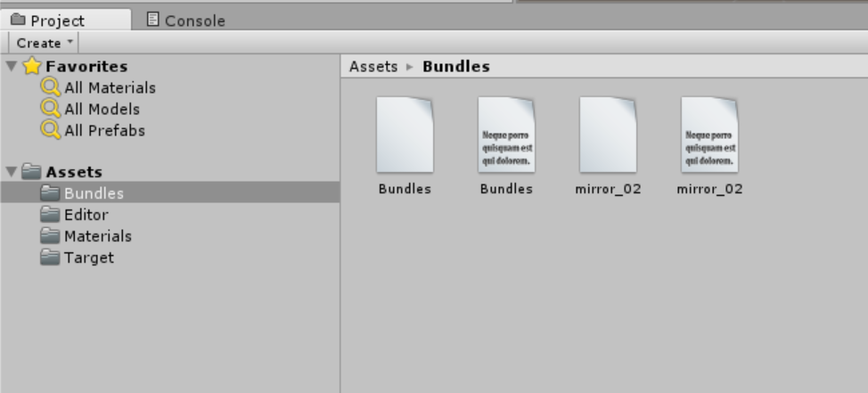Select the Assets root folder

(x=74, y=172)
